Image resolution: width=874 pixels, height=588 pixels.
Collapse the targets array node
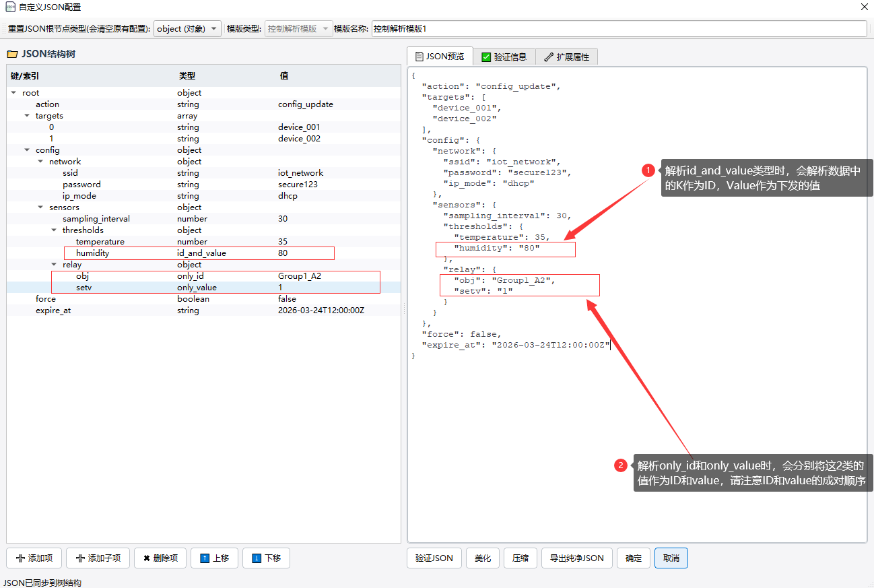27,116
